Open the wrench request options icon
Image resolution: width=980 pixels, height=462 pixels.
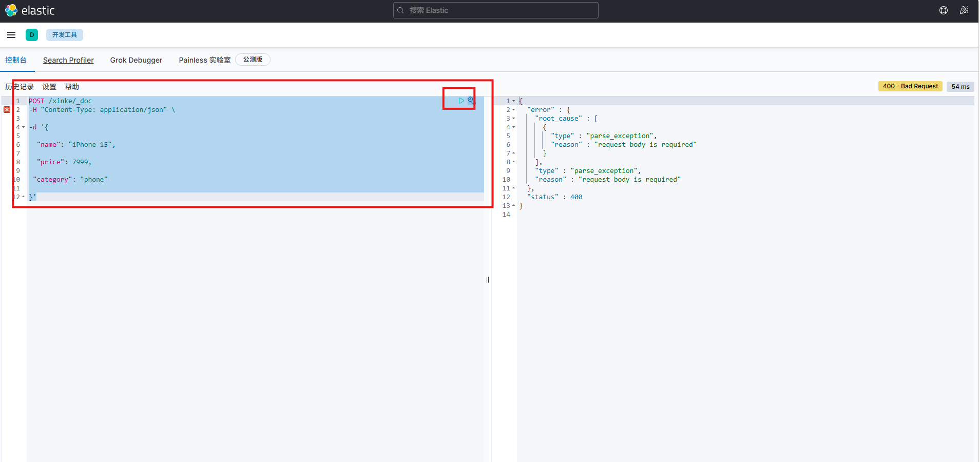[470, 101]
